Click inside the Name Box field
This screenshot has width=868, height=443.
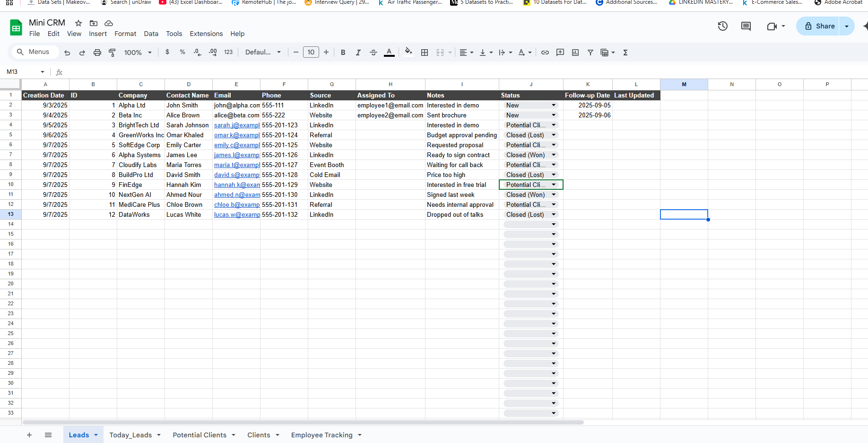[21, 71]
